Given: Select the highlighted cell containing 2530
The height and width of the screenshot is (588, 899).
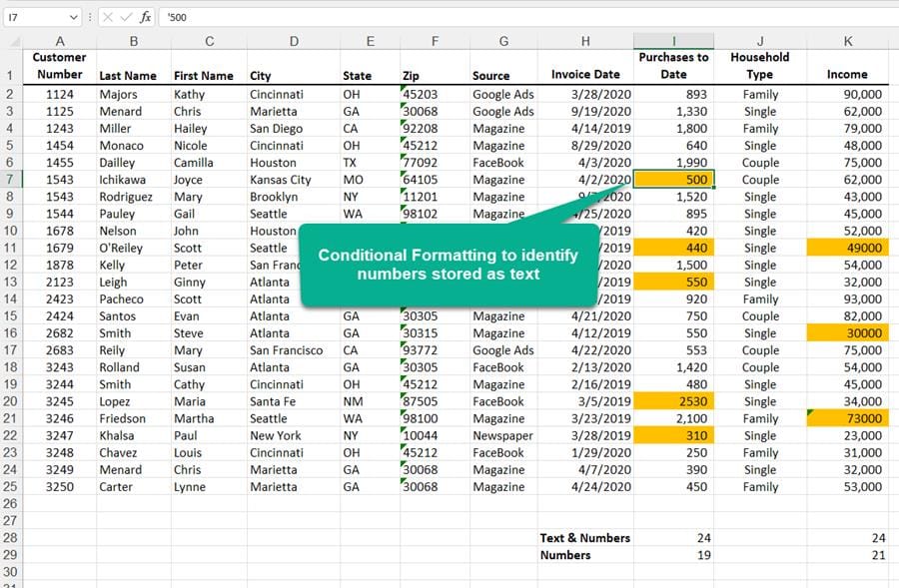Looking at the screenshot, I should 674,400.
